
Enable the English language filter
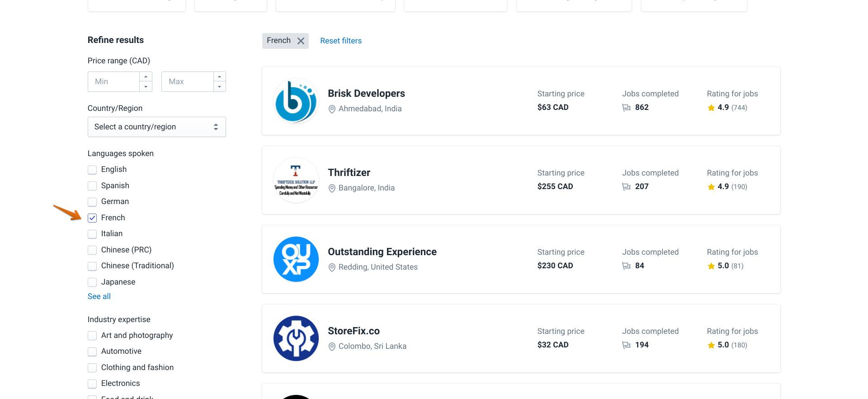pyautogui.click(x=92, y=170)
